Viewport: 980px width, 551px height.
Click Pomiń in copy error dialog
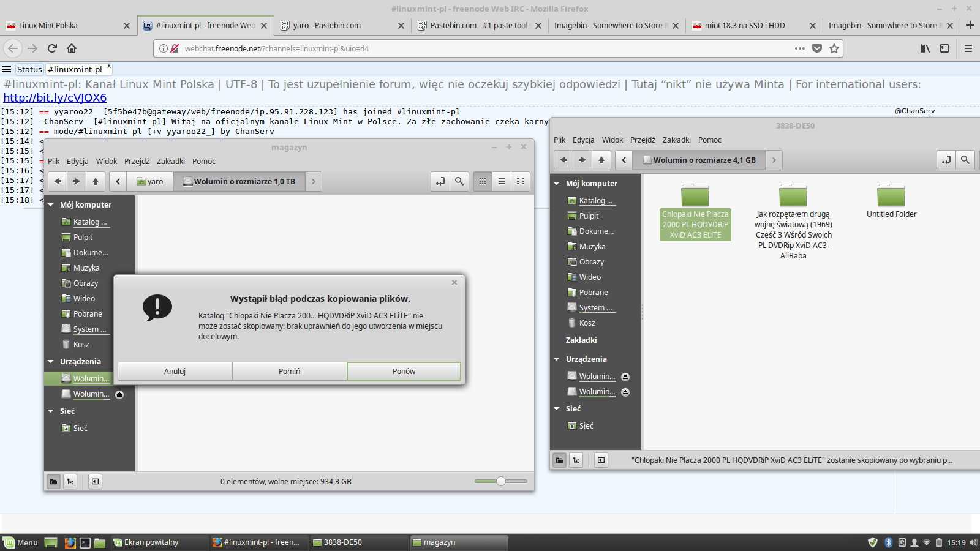[x=290, y=372]
